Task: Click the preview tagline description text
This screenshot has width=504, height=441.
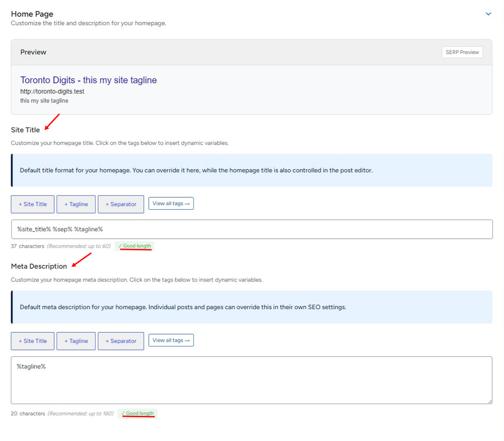Action: [x=44, y=100]
